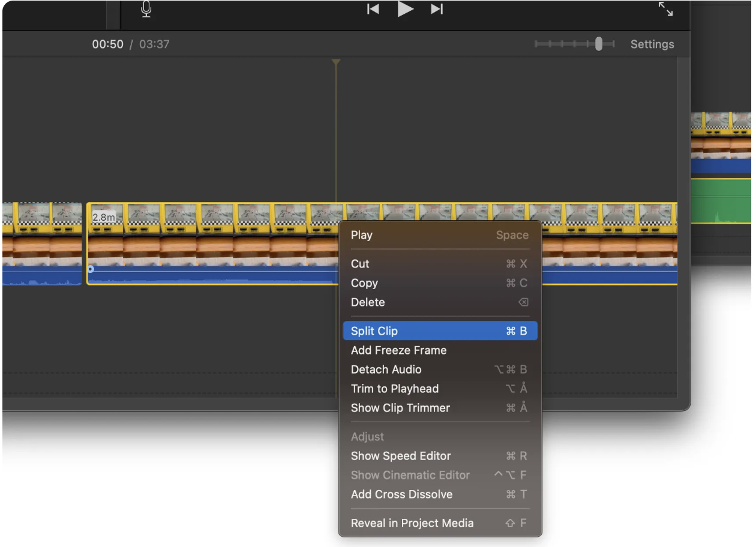Open Show Clip Trimmer
The width and height of the screenshot is (756, 547).
coord(400,408)
